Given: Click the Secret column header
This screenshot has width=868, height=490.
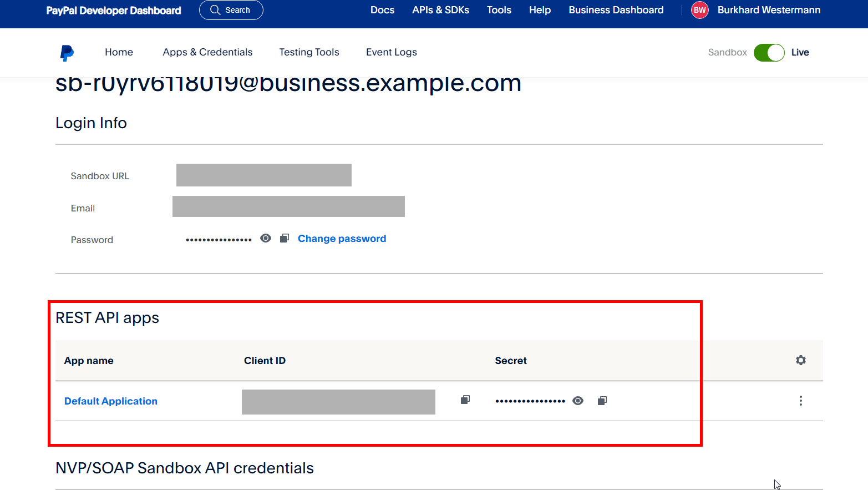Looking at the screenshot, I should [x=511, y=361].
